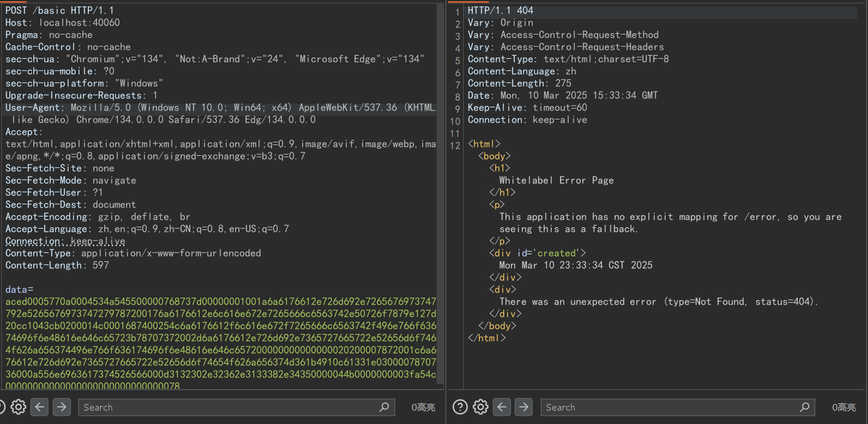Click the hex payload starting 'aced0005770a'
The width and height of the screenshot is (868, 424).
tap(221, 343)
